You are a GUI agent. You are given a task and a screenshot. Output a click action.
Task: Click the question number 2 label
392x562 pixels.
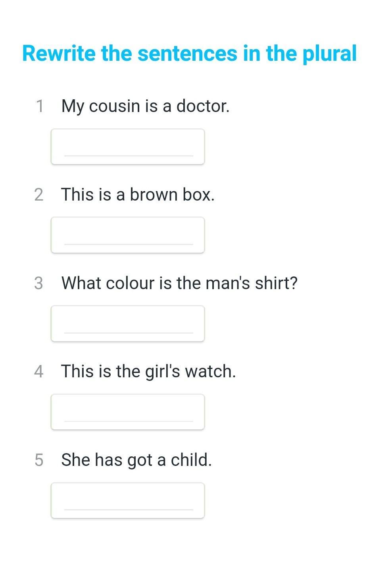point(38,195)
